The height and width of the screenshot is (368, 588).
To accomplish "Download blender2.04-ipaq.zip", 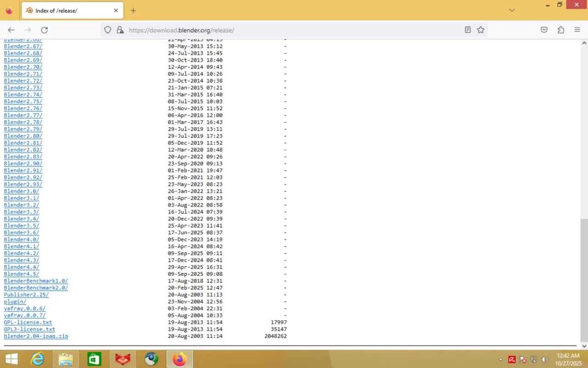I will tap(36, 336).
